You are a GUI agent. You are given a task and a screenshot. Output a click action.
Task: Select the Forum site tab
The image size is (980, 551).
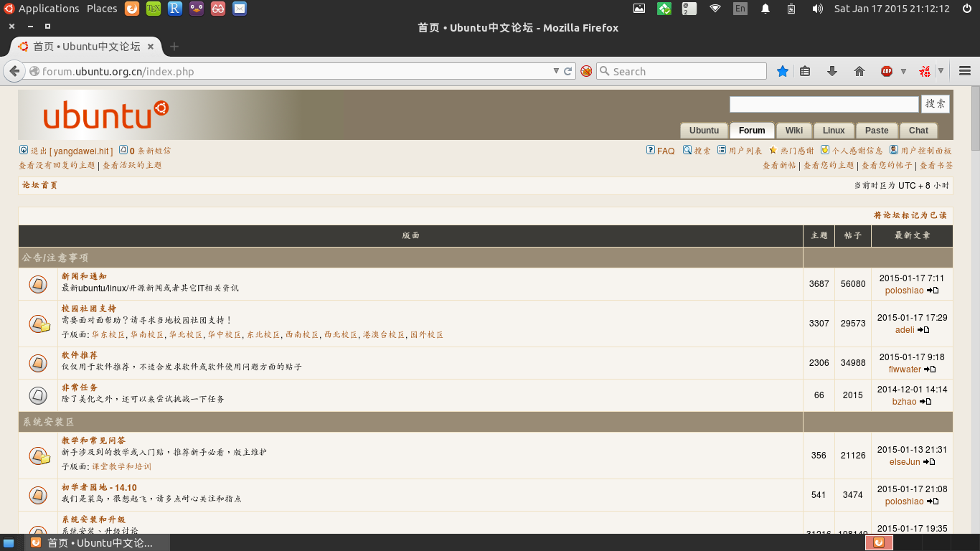coord(752,131)
